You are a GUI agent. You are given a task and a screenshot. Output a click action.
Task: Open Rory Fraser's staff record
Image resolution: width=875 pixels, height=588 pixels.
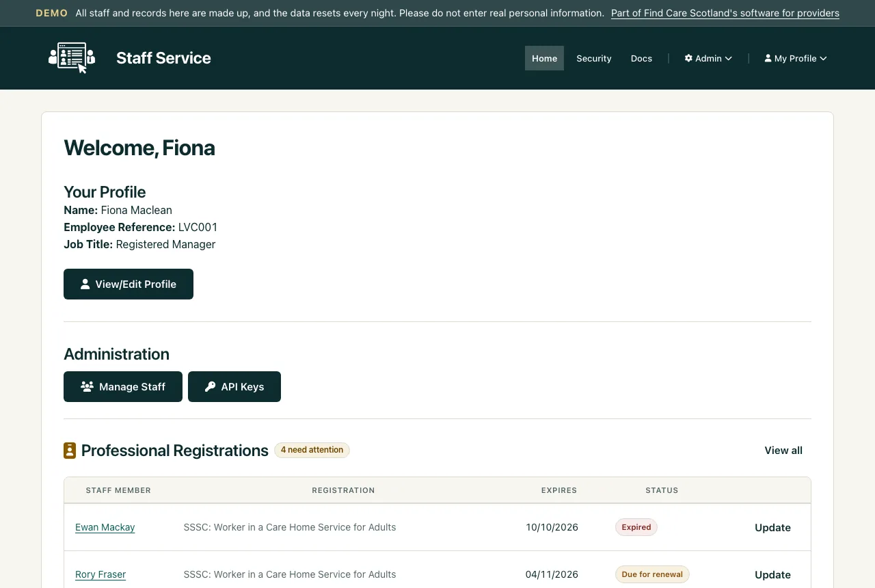pyautogui.click(x=100, y=574)
